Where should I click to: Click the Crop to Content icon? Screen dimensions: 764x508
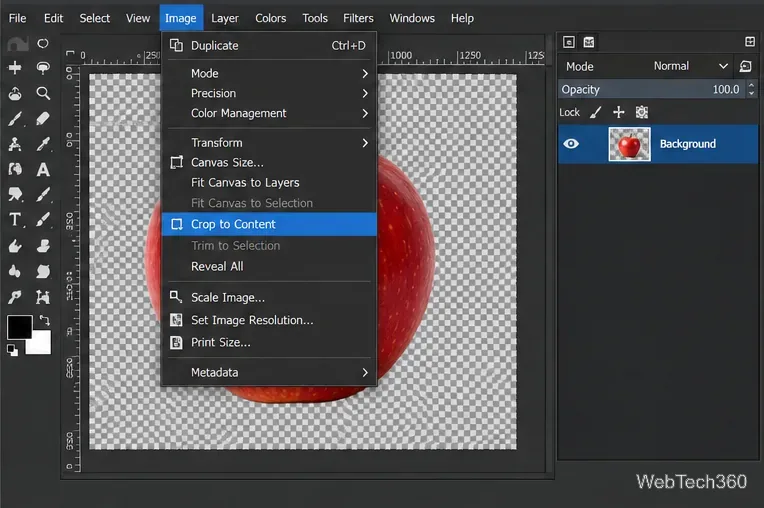[177, 224]
